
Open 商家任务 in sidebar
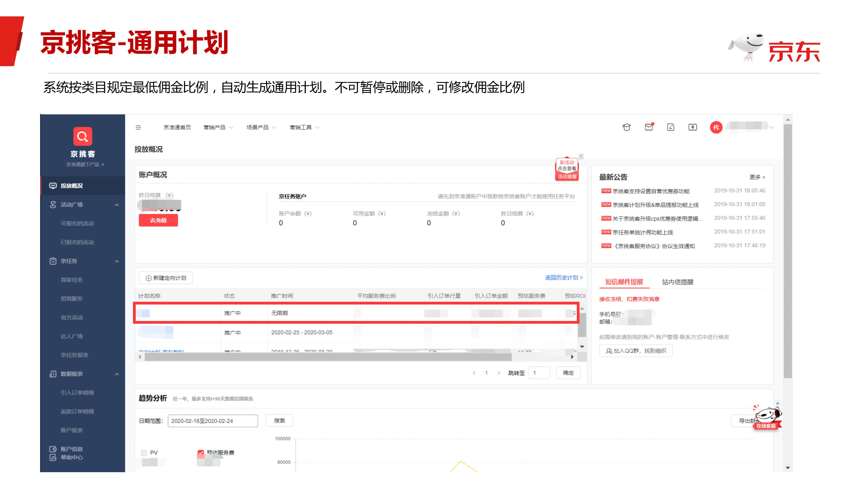click(x=71, y=280)
